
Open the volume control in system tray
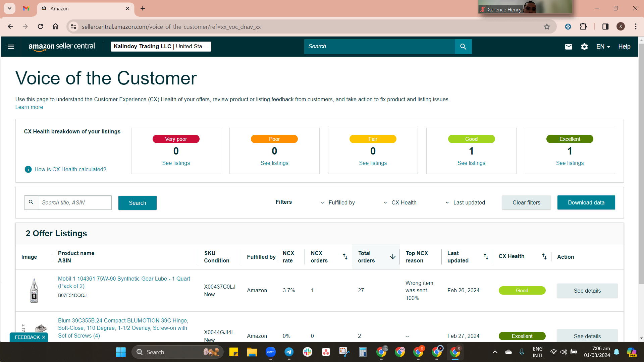563,352
